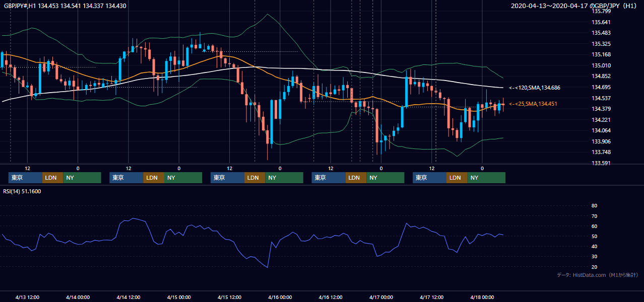This screenshot has width=644, height=302.
Task: Click RSI scale value 50
Action: coord(594,236)
